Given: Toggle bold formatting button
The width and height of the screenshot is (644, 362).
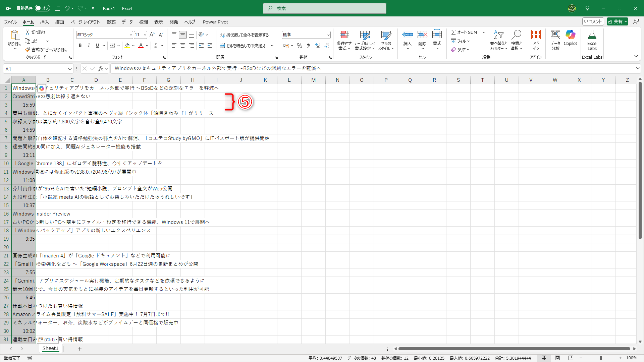Looking at the screenshot, I should click(x=80, y=46).
